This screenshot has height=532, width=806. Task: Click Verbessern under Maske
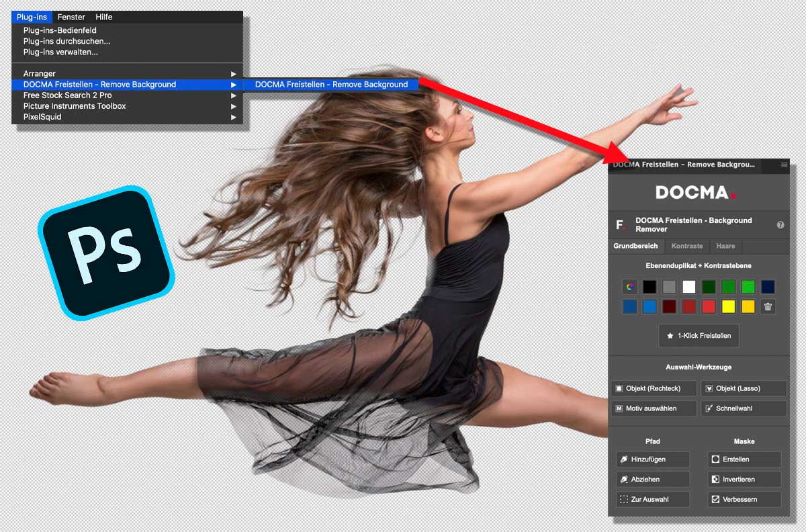click(x=744, y=499)
